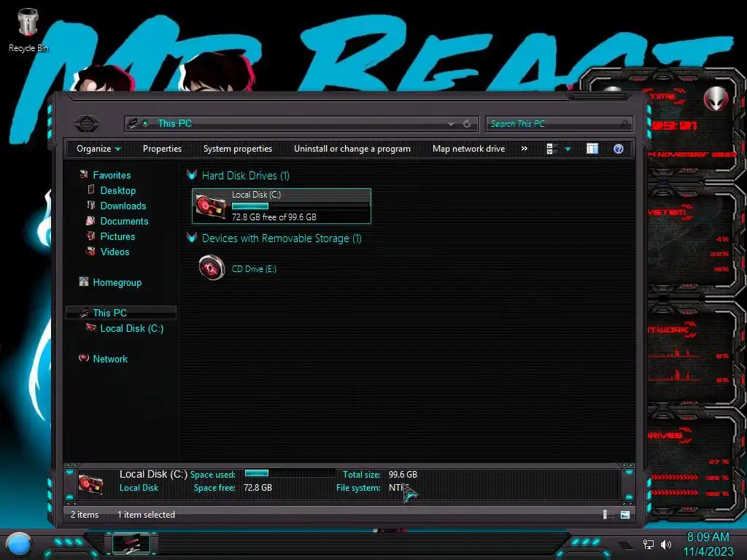Image resolution: width=747 pixels, height=560 pixels.
Task: Click the Pictures sidebar icon
Action: click(90, 236)
